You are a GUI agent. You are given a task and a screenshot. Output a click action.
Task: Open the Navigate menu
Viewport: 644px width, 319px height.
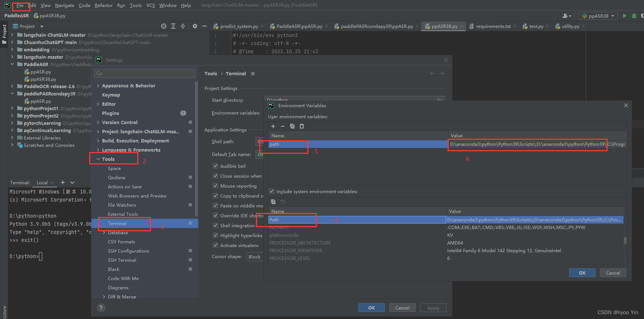[x=65, y=5]
